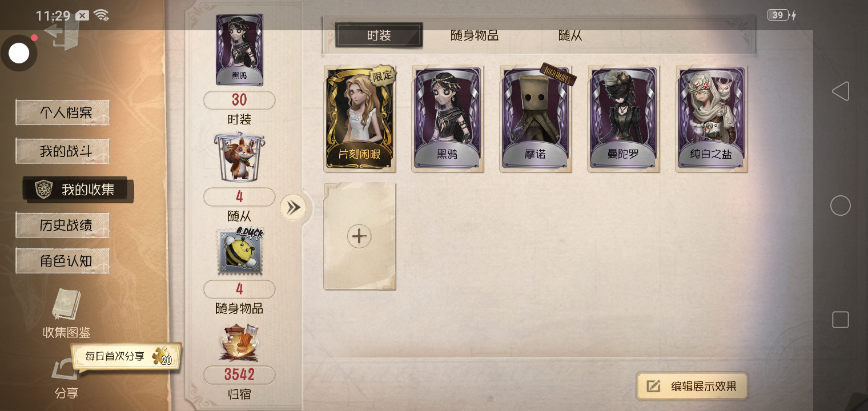The image size is (868, 411).
Task: Click the 编辑展示效果 button
Action: point(692,386)
